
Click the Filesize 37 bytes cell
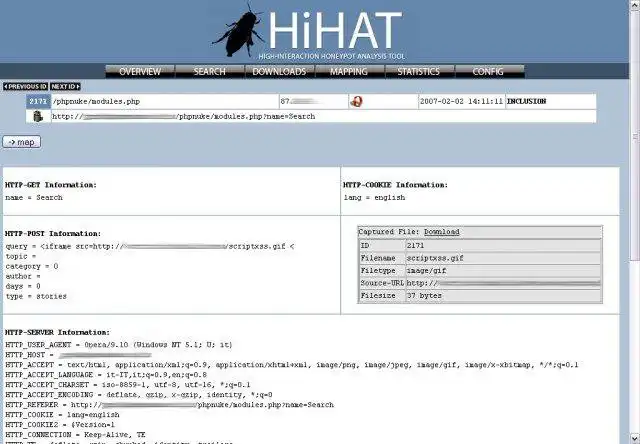(x=503, y=295)
